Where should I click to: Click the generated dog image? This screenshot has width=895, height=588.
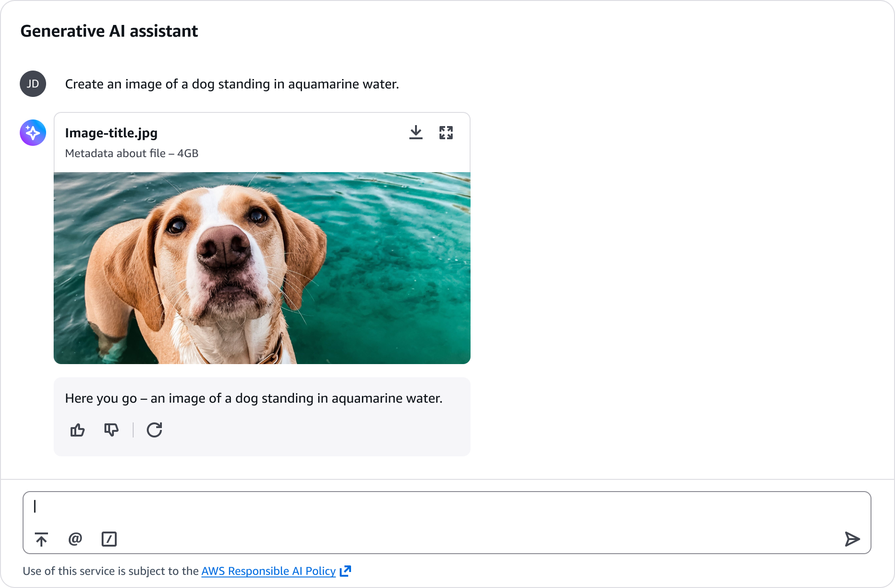click(262, 268)
